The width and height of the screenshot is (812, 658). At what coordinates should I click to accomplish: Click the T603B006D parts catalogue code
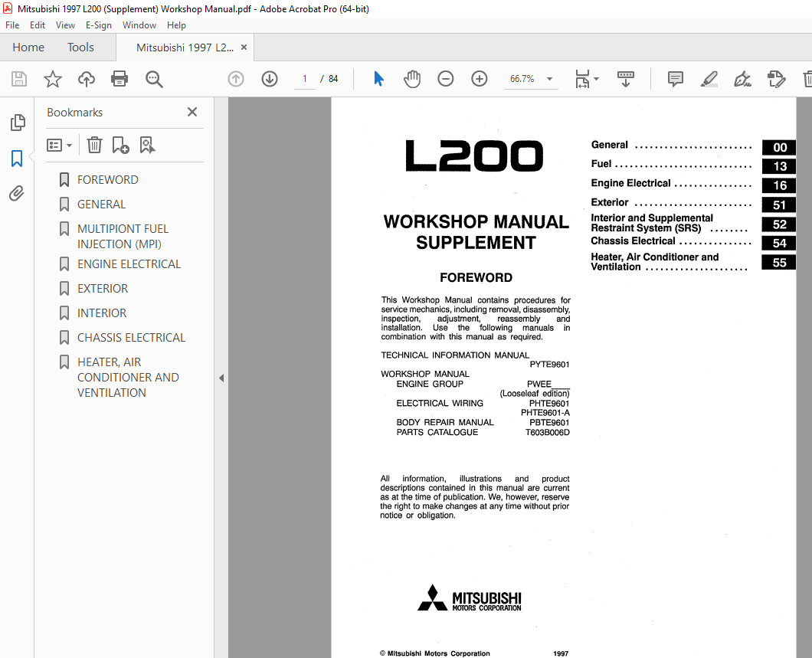(548, 432)
